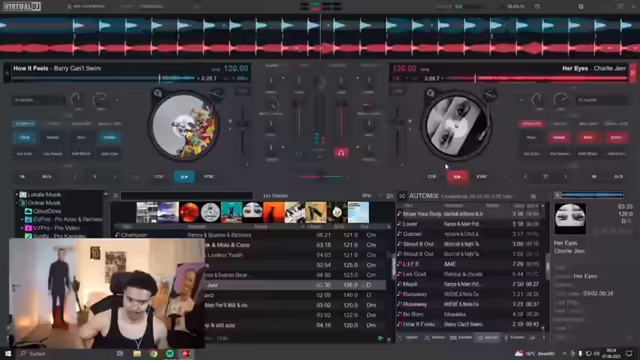Open File Explorer from taskbar
The height and width of the screenshot is (360, 640).
click(x=137, y=353)
